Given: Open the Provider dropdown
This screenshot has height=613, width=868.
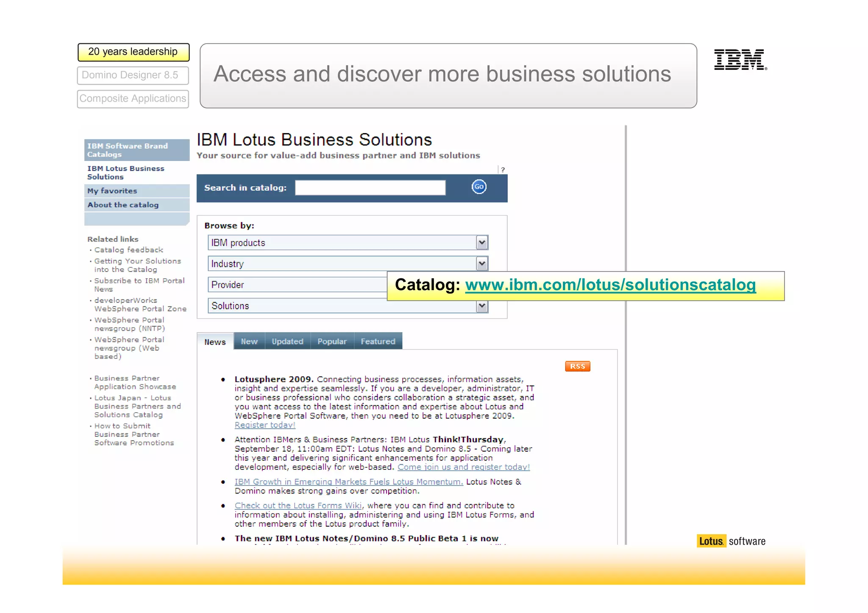Looking at the screenshot, I should (298, 285).
